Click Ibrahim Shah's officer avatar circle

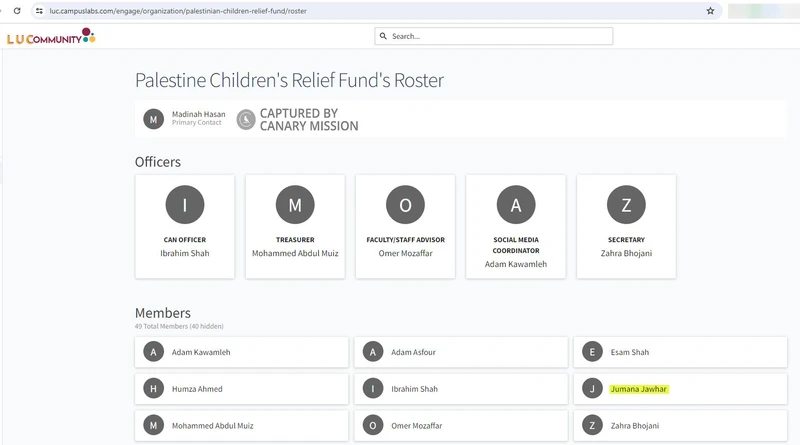pyautogui.click(x=185, y=205)
